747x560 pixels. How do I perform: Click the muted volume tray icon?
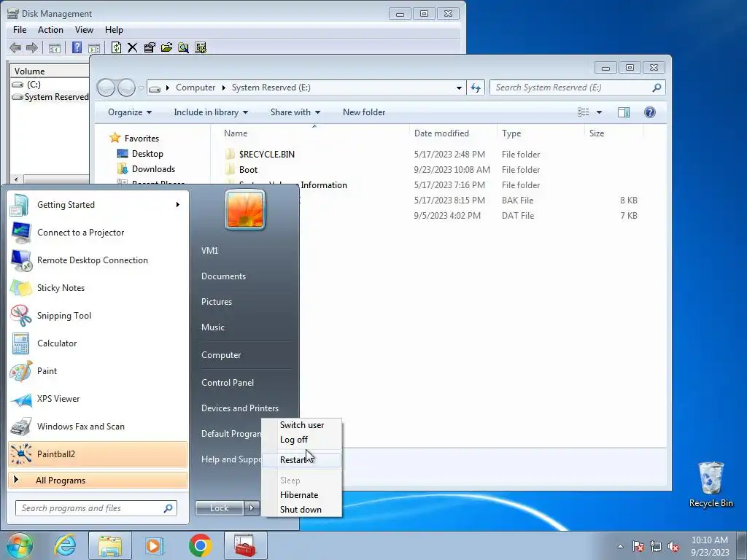coord(673,546)
